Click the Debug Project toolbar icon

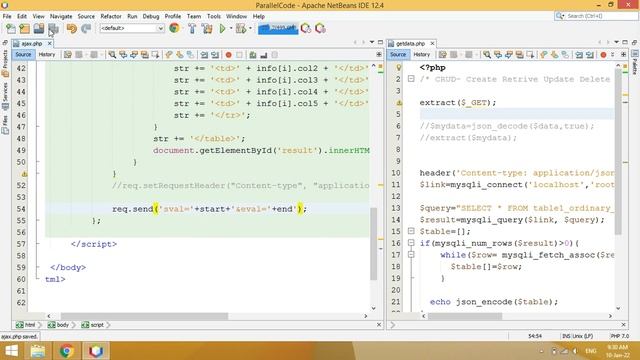(241, 29)
